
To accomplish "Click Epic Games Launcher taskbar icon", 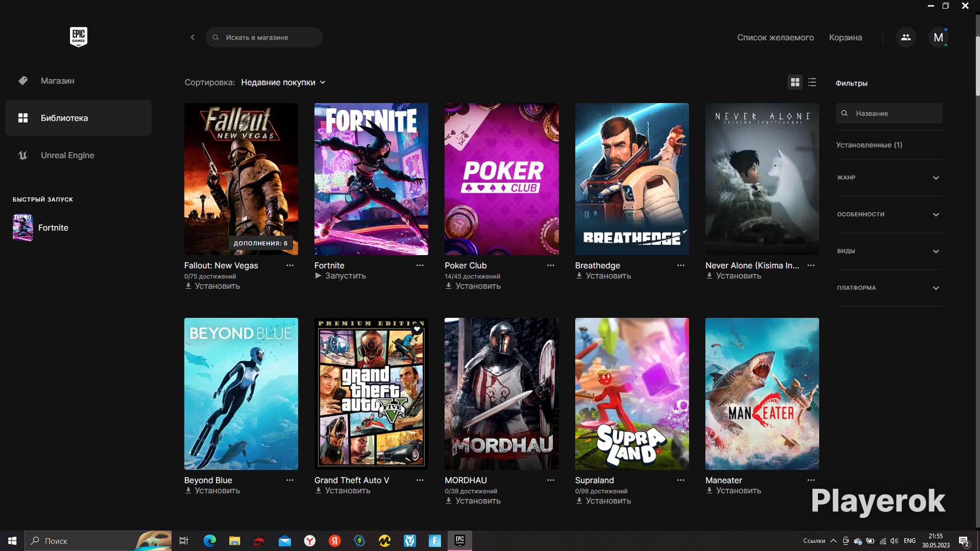I will (460, 541).
